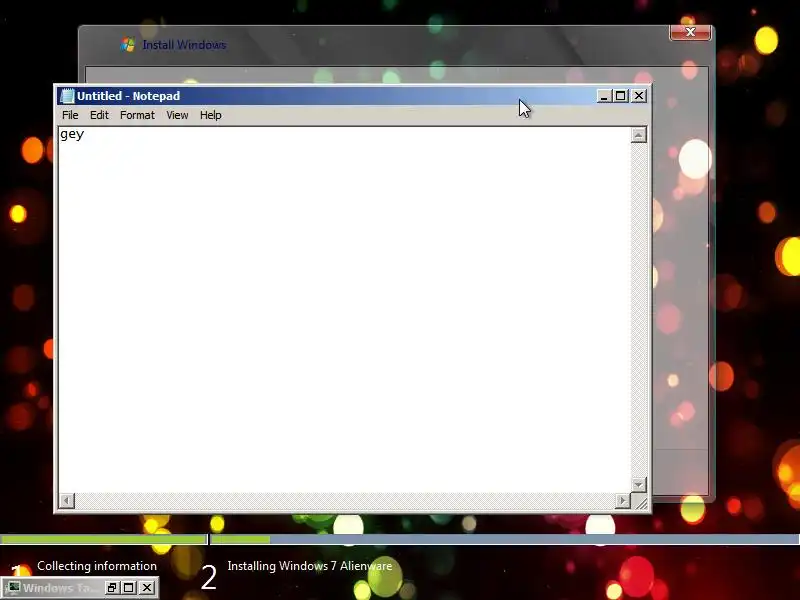Close the Untitled - Notepad window
800x600 pixels.
[639, 96]
